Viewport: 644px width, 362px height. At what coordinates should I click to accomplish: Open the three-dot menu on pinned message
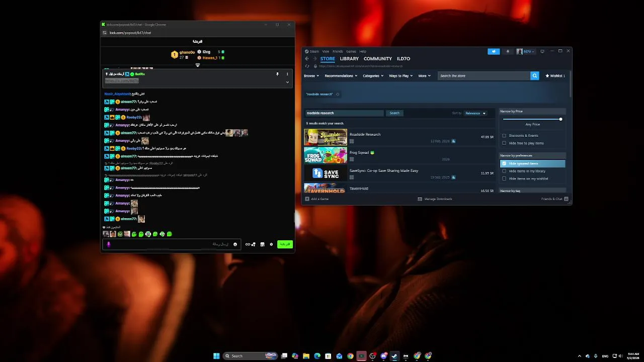coord(287,74)
